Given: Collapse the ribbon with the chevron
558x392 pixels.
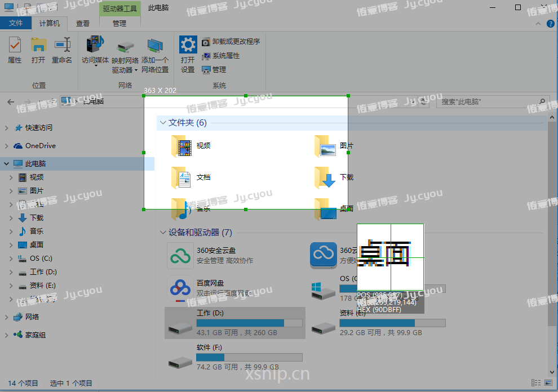Looking at the screenshot, I should tap(538, 24).
